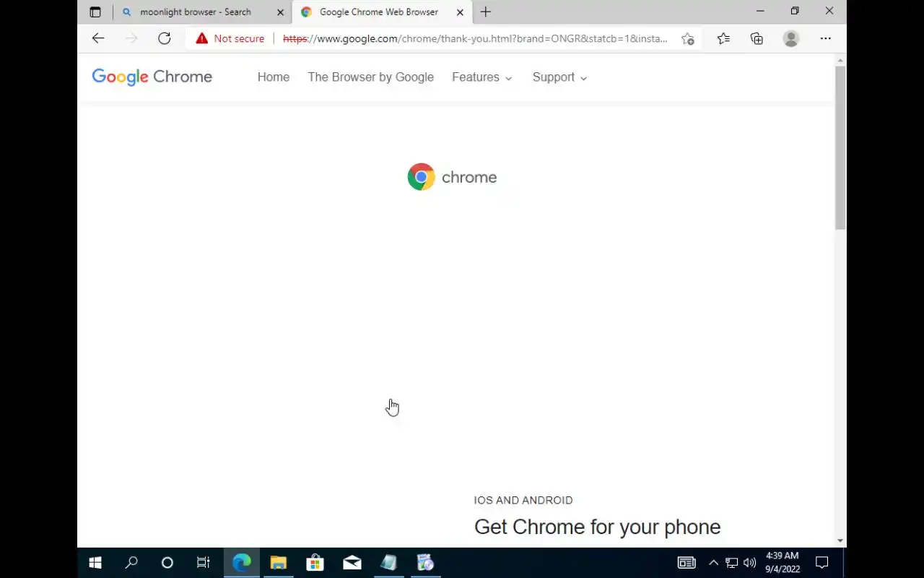Expand the Features dropdown

tap(482, 77)
